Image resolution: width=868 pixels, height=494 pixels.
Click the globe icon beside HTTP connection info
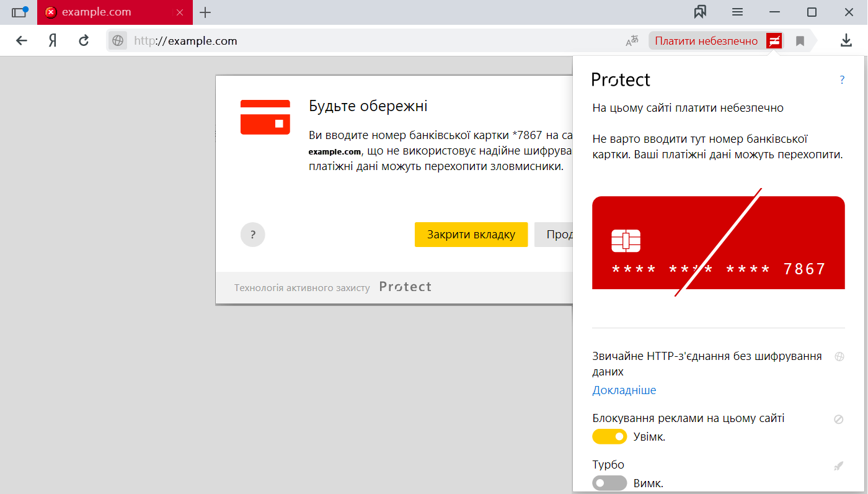tap(839, 357)
